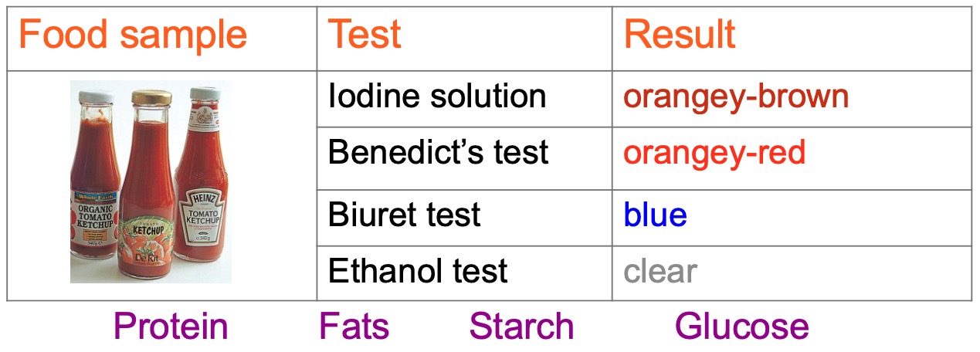The image size is (980, 352).
Task: Select the grey 'clear' result text
Action: click(660, 271)
